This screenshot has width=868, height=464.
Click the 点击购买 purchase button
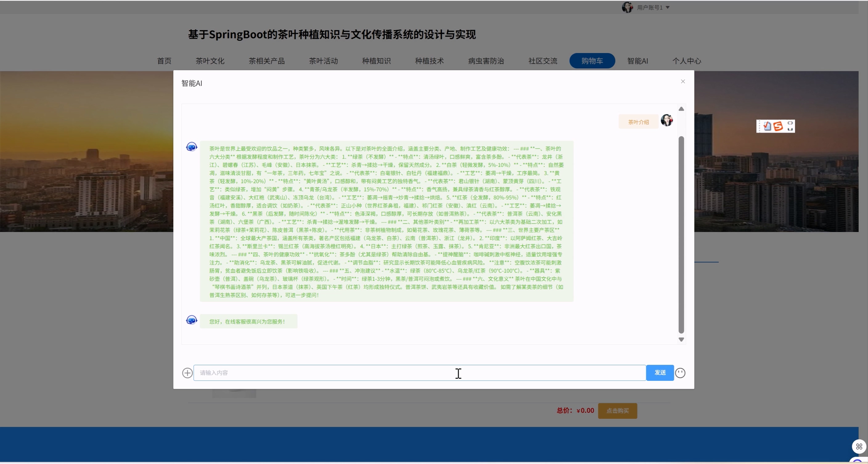point(617,411)
